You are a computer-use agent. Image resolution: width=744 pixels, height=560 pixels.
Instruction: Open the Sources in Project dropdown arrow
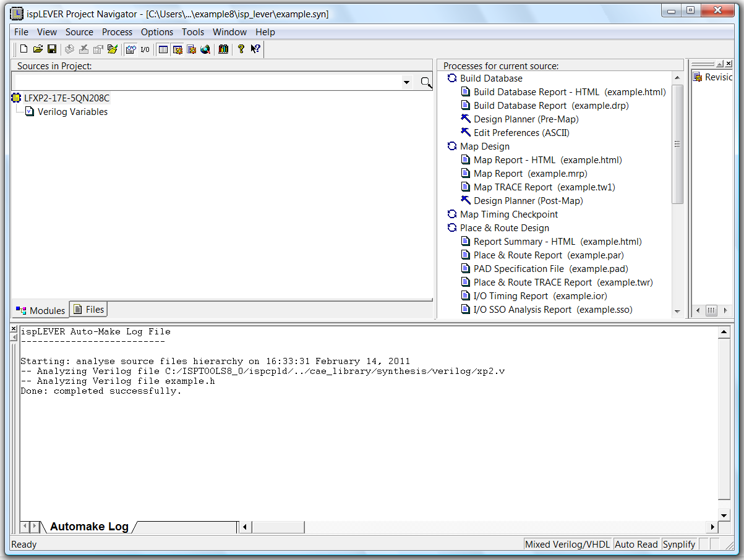click(406, 82)
